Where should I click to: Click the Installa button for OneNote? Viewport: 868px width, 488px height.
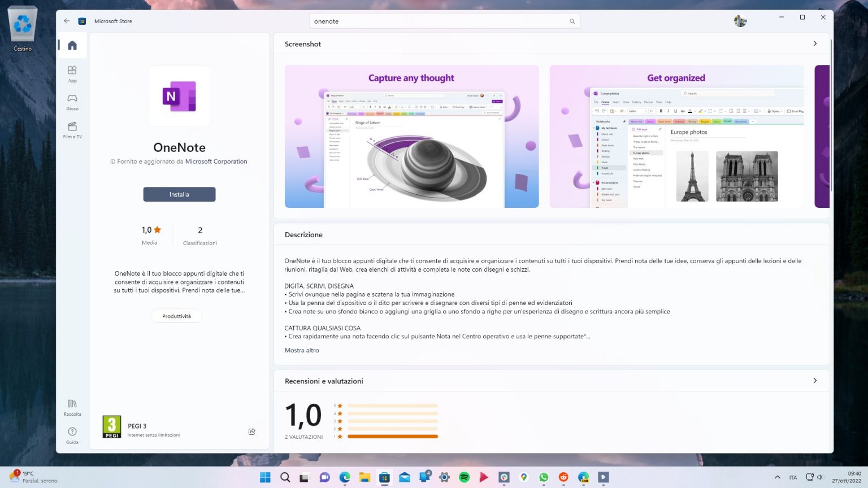point(179,194)
